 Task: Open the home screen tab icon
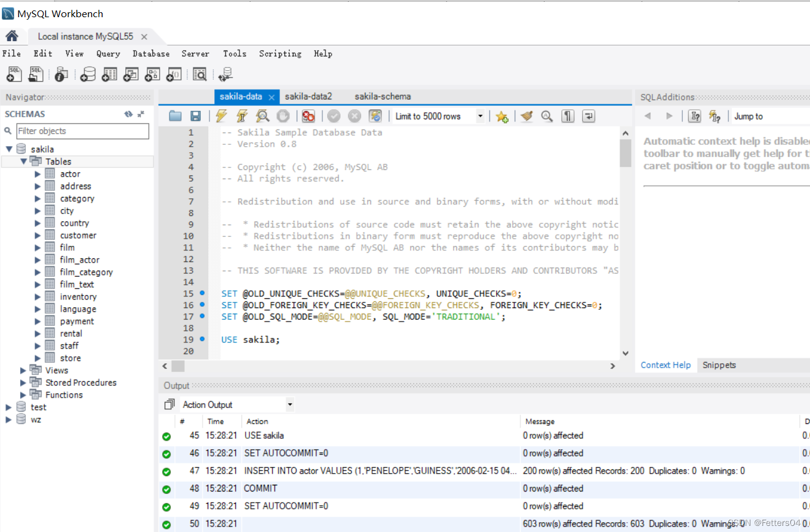pyautogui.click(x=12, y=36)
